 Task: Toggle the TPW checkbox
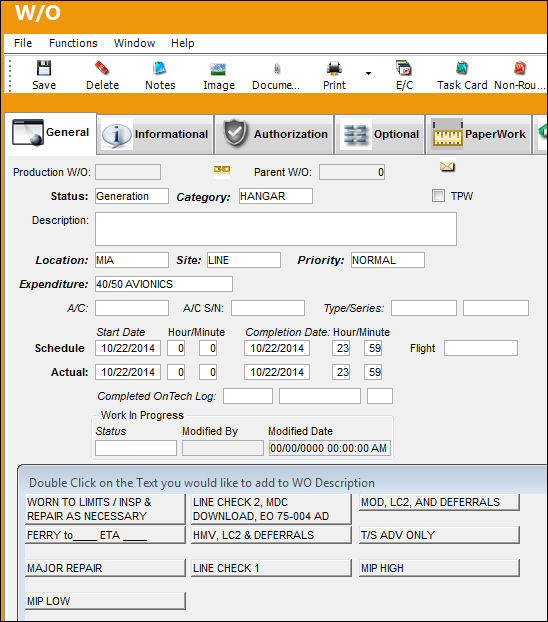pyautogui.click(x=438, y=196)
